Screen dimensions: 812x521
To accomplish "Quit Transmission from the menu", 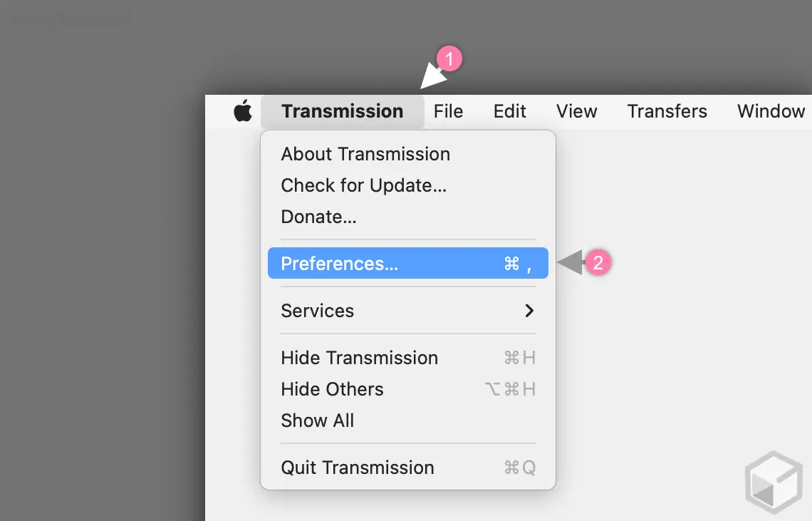I will 358,468.
